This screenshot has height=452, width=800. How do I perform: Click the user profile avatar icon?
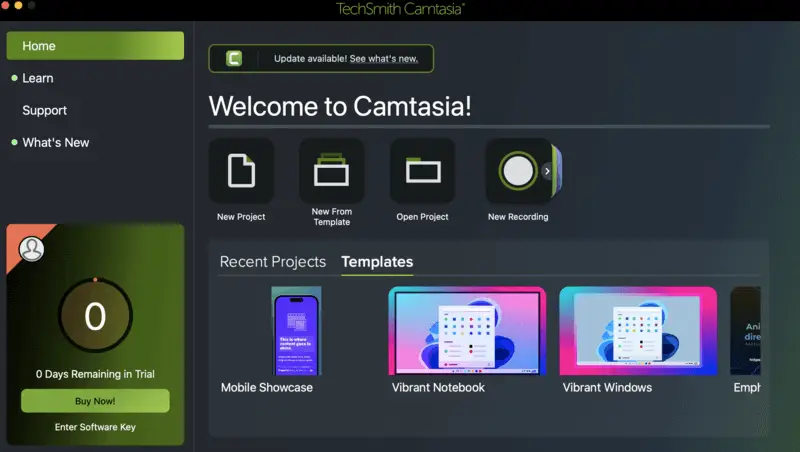pos(32,249)
